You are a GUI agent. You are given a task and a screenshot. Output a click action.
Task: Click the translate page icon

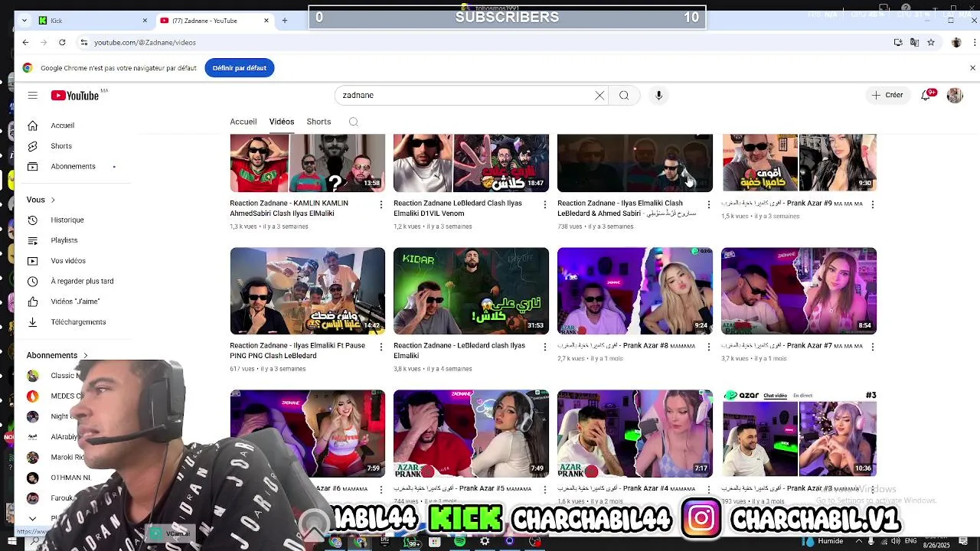[x=914, y=42]
